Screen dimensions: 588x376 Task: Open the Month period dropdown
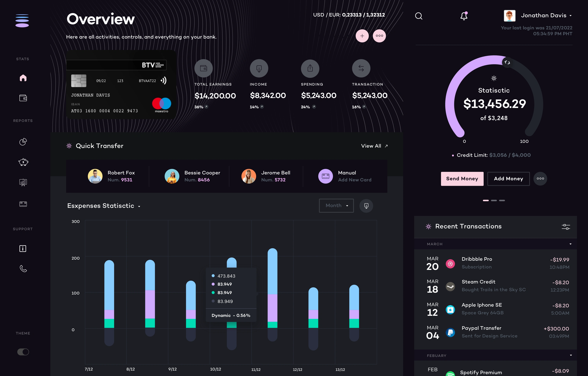pos(336,206)
